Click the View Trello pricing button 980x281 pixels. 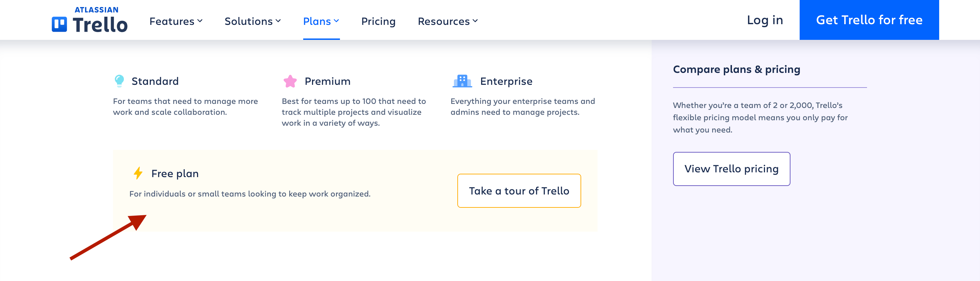pyautogui.click(x=731, y=169)
